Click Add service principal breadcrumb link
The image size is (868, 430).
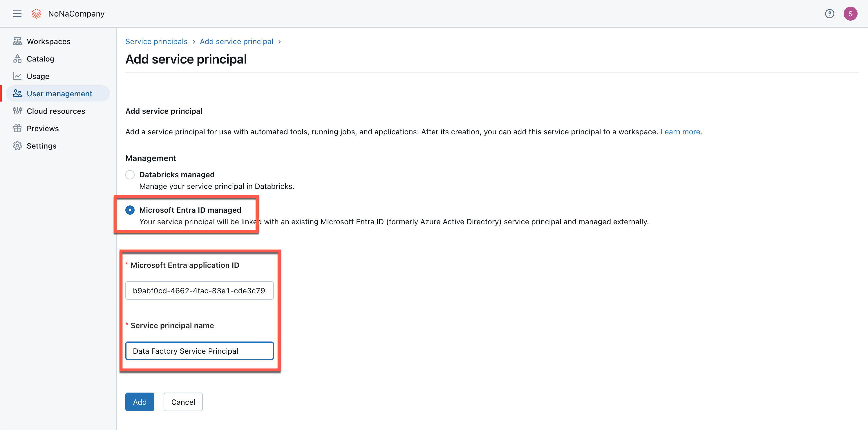(x=236, y=41)
